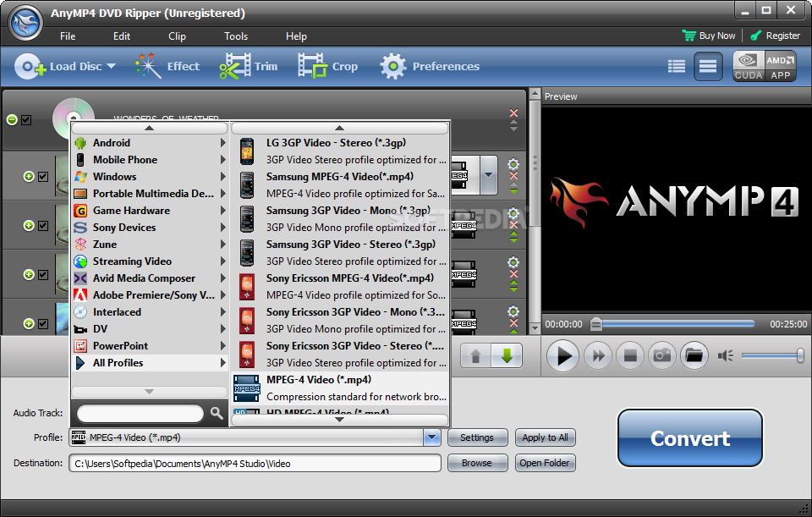Select All Profiles category
Viewport: 812px width, 517px height.
[x=150, y=363]
